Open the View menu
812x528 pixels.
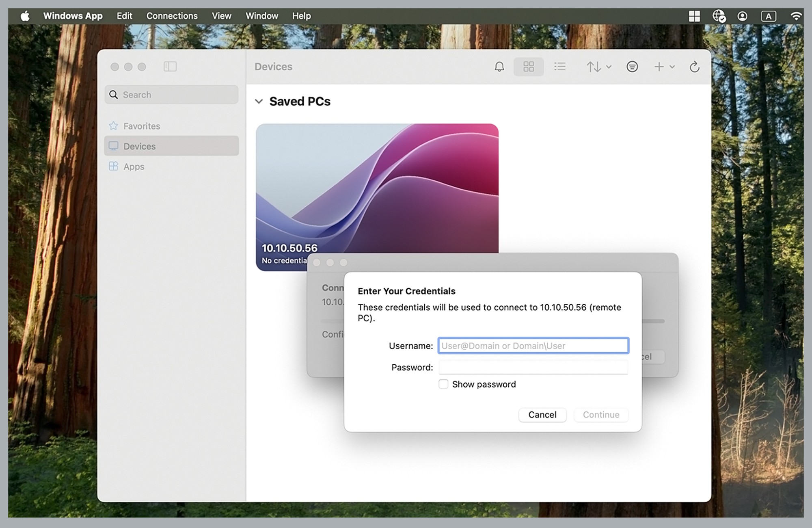click(x=221, y=16)
